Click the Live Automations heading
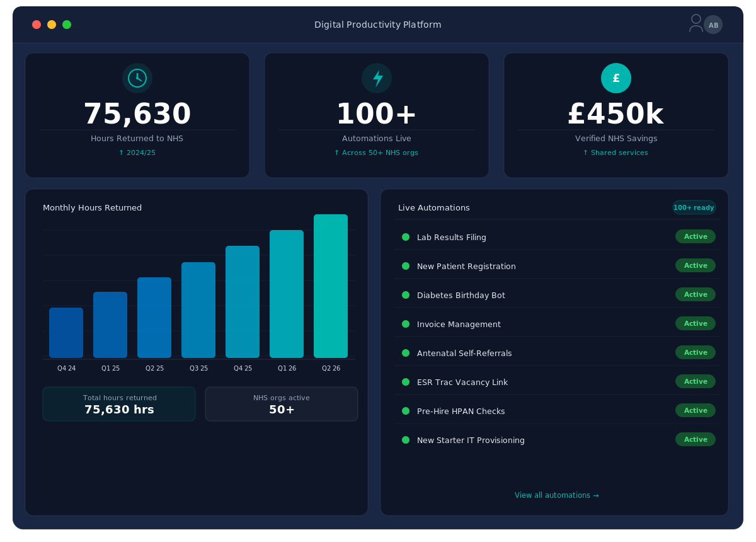 coord(434,208)
